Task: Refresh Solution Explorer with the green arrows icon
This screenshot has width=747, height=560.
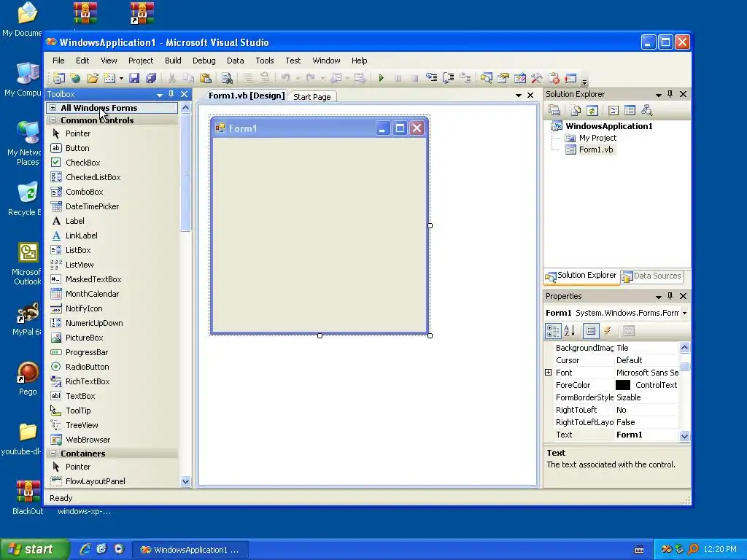Action: pyautogui.click(x=592, y=111)
